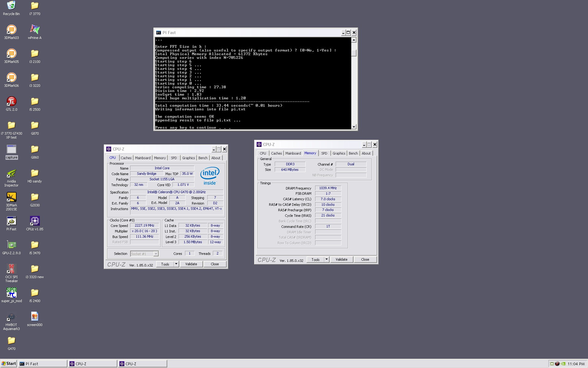Click Tools button in CPU-Z CPU window
This screenshot has width=588, height=368.
[165, 264]
